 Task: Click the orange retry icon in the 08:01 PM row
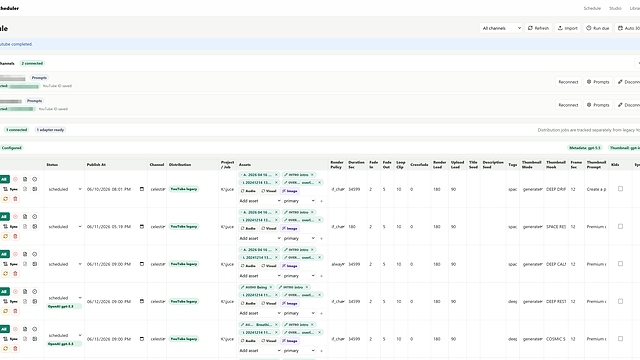coord(5,199)
